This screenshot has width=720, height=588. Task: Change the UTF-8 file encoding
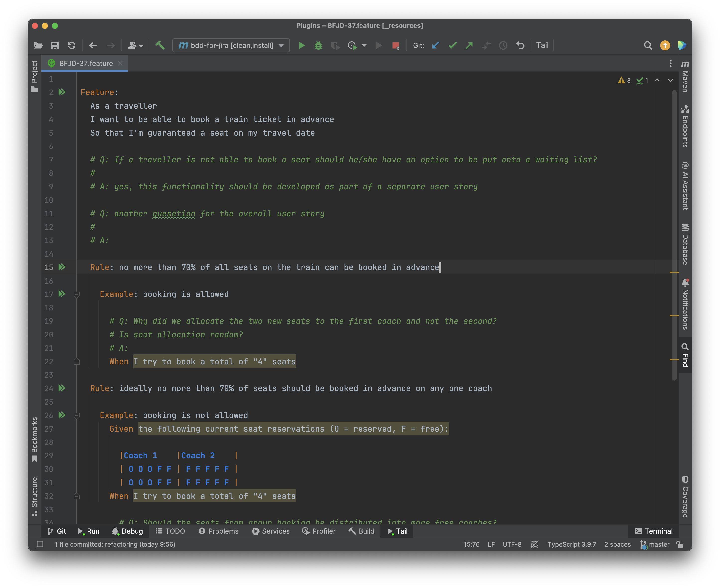click(x=512, y=545)
